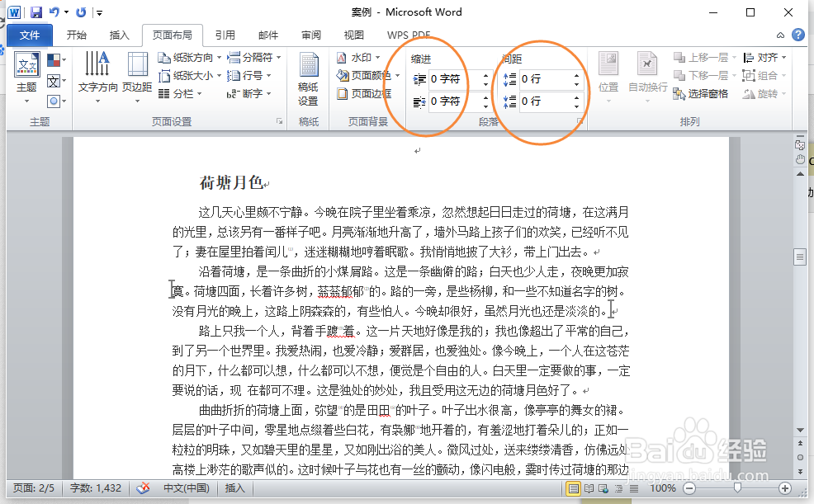Open the 段落 paragraph dialog launcher
This screenshot has height=504, width=814.
580,121
